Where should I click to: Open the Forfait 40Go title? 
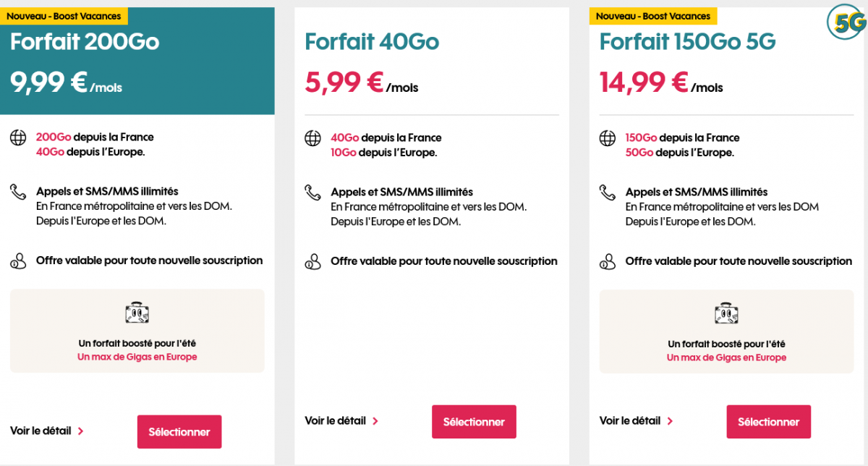(372, 42)
